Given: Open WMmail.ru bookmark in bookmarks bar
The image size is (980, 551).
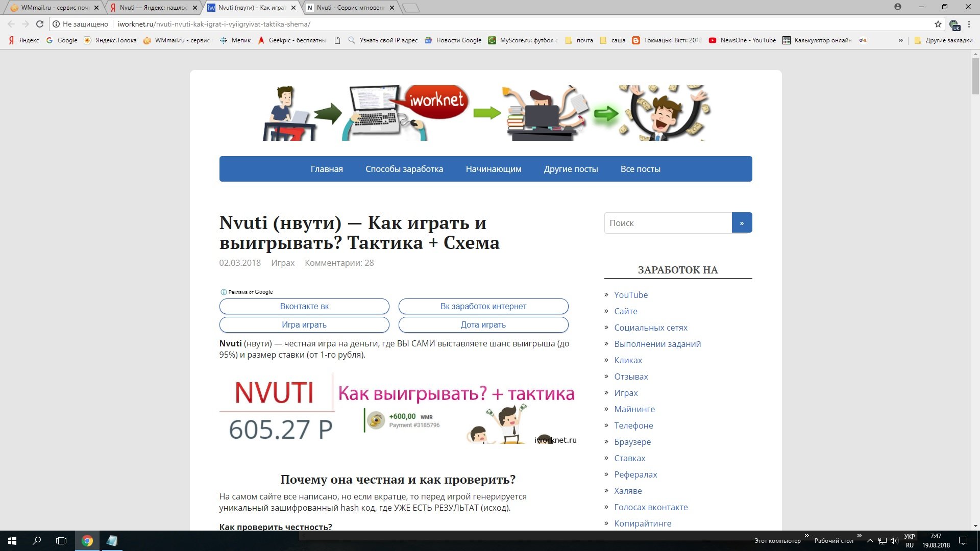Looking at the screenshot, I should [177, 40].
